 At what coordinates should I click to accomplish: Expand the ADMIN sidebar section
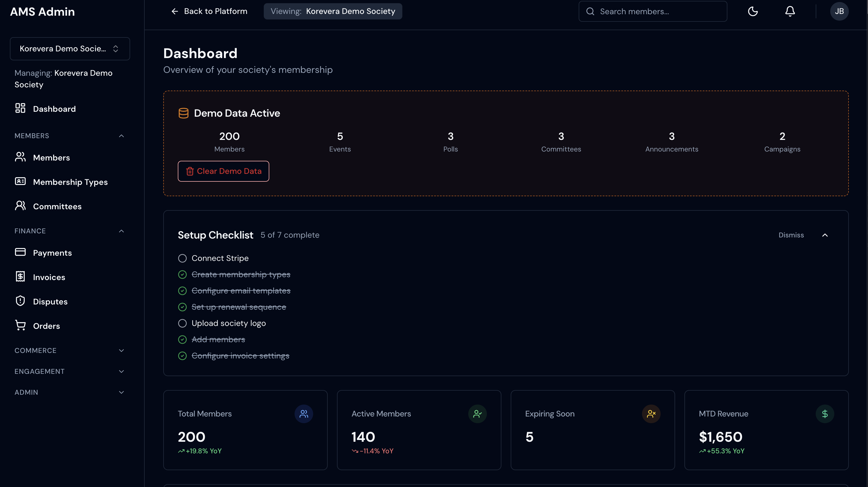[x=122, y=392]
